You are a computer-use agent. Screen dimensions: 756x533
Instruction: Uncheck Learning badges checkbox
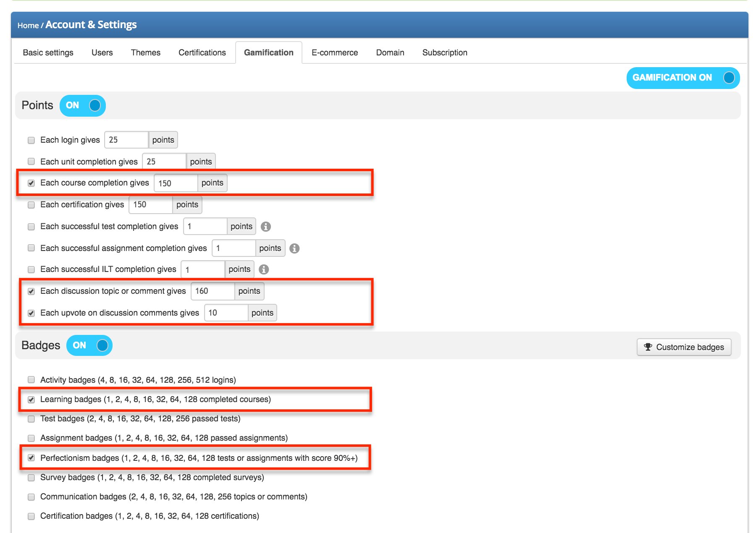pos(31,400)
